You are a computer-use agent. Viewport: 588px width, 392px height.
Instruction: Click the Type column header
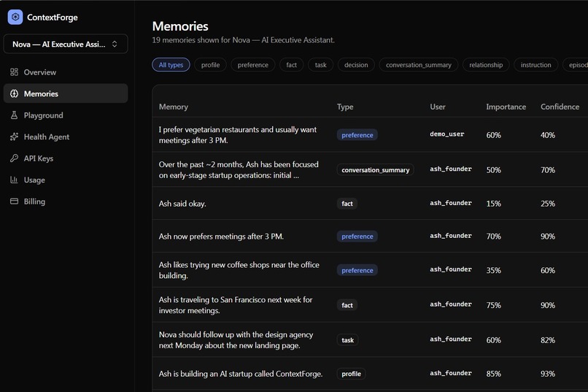pyautogui.click(x=345, y=107)
